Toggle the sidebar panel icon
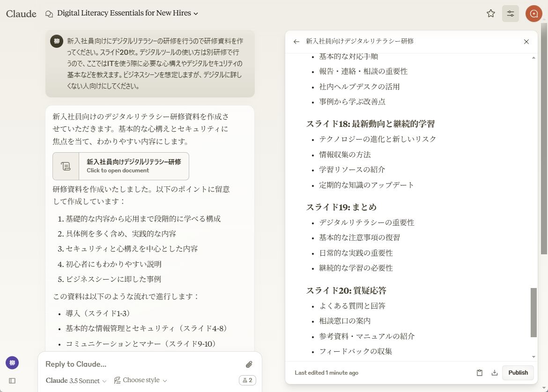 point(12,381)
